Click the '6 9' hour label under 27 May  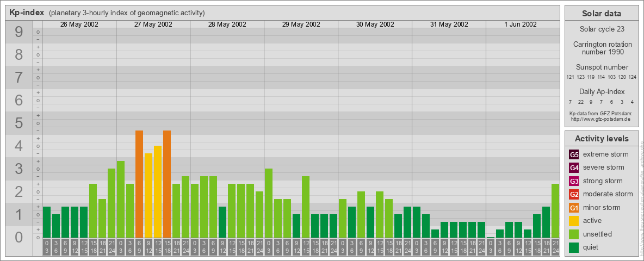(139, 247)
